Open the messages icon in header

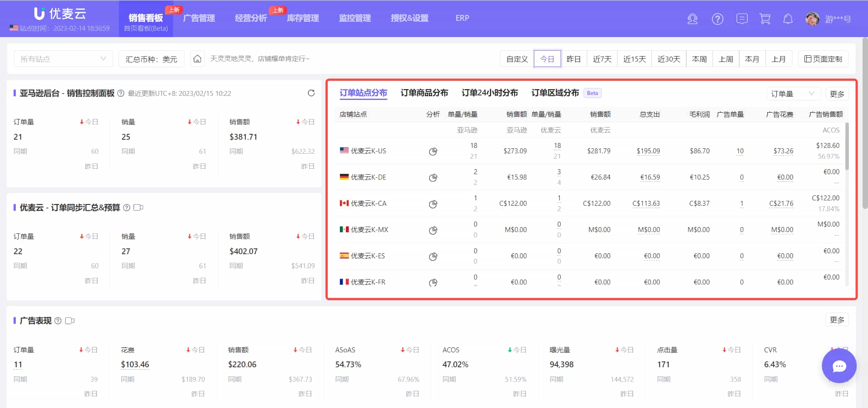tap(742, 19)
